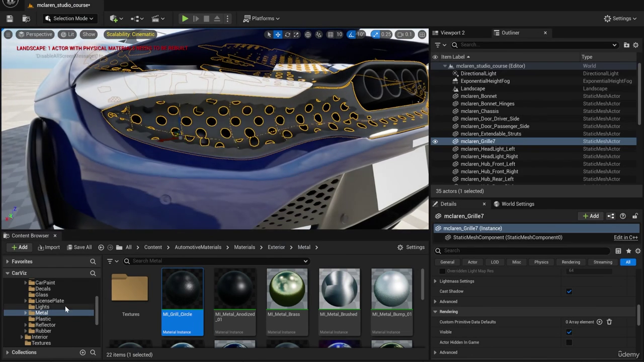
Task: Toggle the Visible checkbox under Rendering
Action: [x=569, y=332]
